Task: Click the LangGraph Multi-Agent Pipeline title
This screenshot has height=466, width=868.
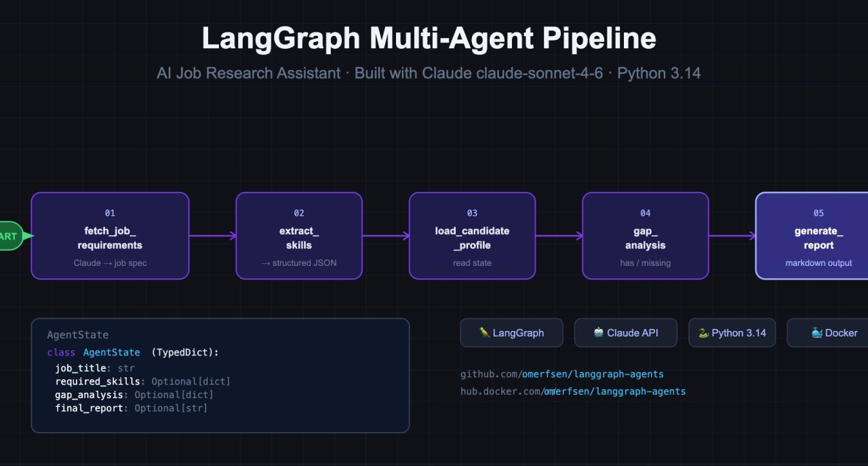Action: [429, 39]
